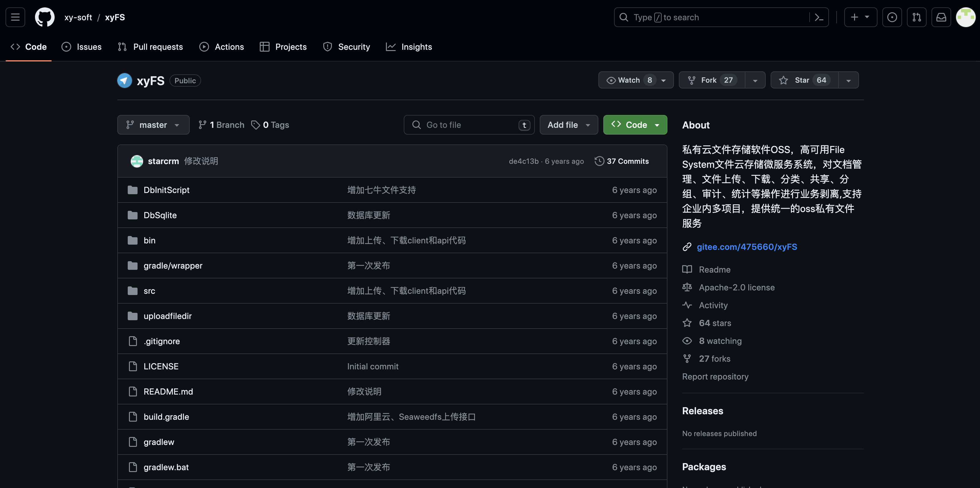Open the Security tab
The height and width of the screenshot is (488, 980).
[x=346, y=47]
